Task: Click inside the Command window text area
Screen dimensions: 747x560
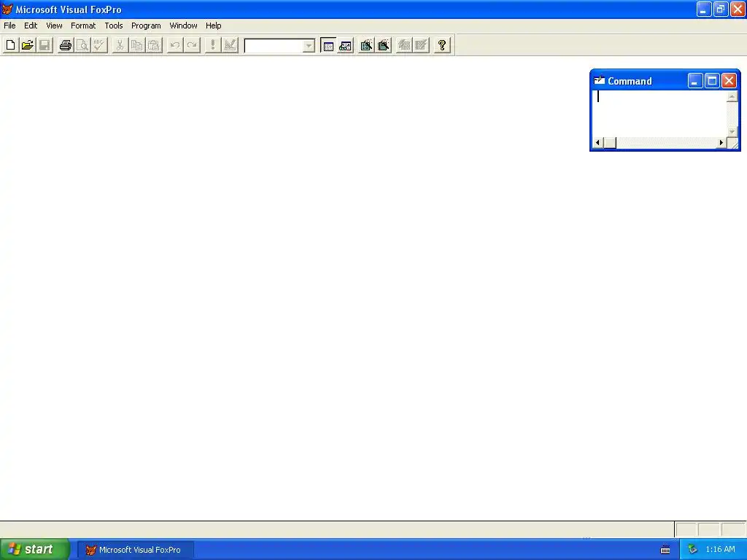Action: click(659, 113)
